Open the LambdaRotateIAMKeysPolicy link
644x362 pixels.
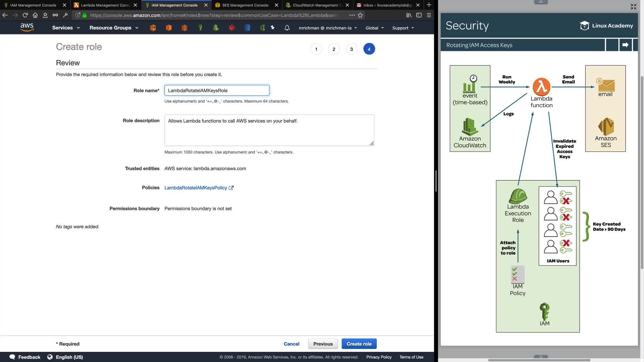point(196,188)
